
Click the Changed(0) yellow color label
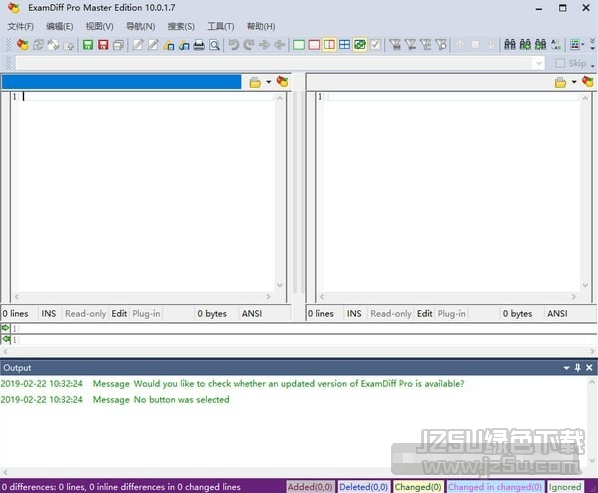418,487
